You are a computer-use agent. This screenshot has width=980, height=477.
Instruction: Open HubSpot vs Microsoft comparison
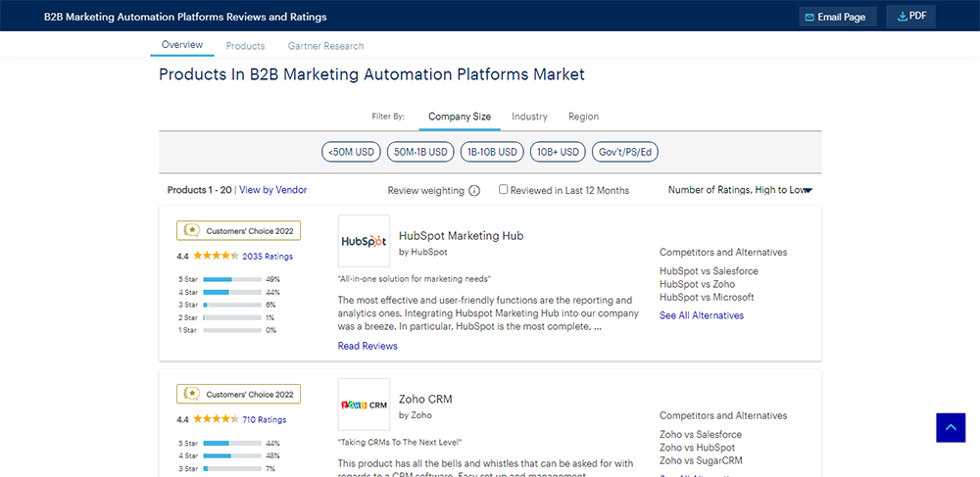coord(707,297)
